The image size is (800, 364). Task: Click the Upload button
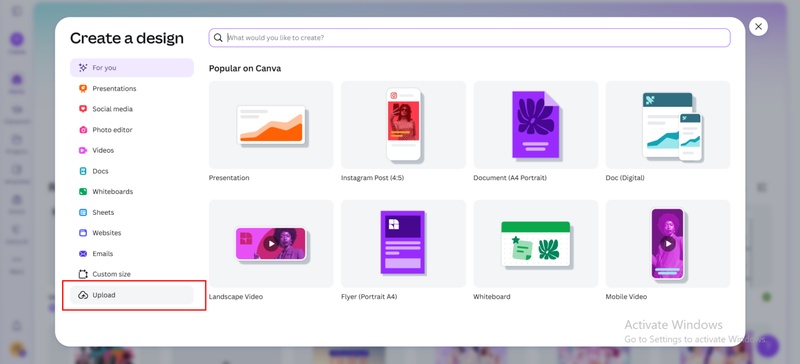pos(132,295)
